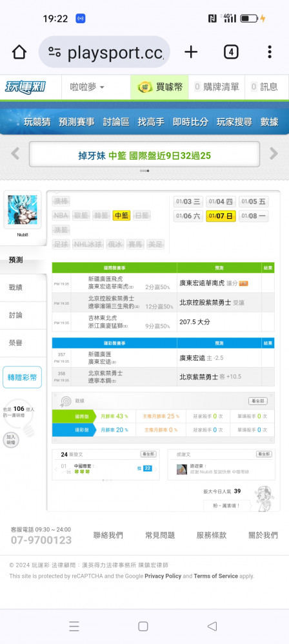The width and height of the screenshot is (289, 644).
Task: Click banner 掉牙妹 中籃 國際盤近9日32過25
Action: pos(144,155)
